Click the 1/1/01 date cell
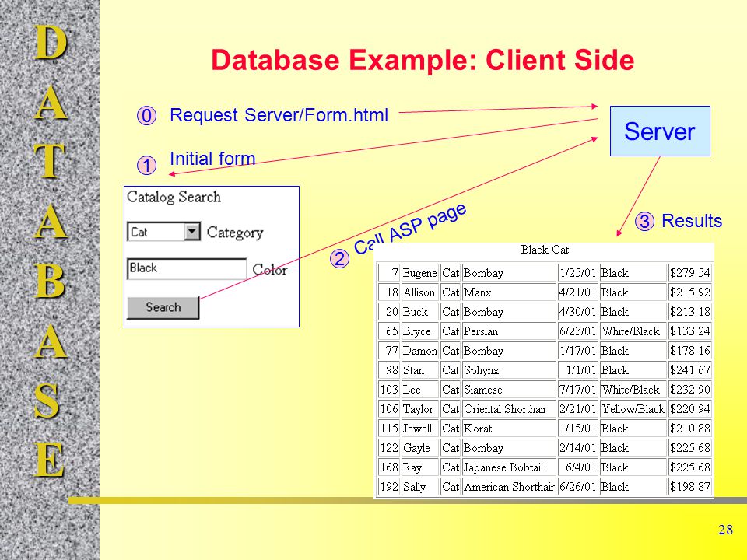Image resolution: width=747 pixels, height=560 pixels. pos(578,370)
